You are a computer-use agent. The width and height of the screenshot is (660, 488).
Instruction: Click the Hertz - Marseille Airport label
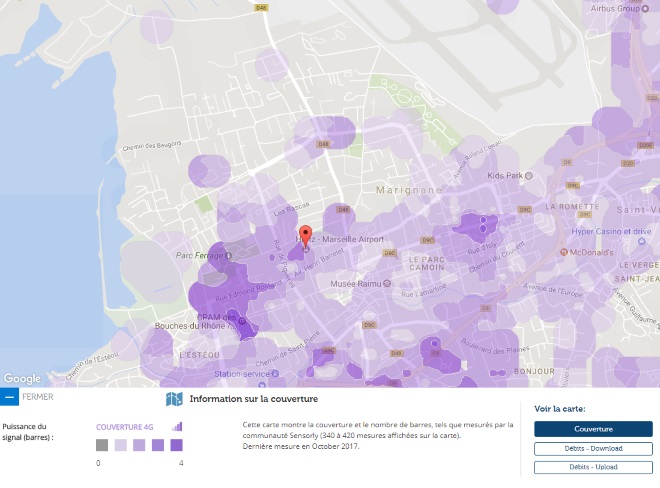pos(340,239)
